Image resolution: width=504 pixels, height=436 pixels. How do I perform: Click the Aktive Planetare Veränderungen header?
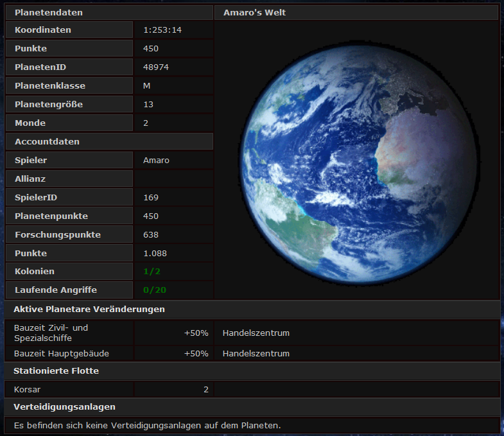pyautogui.click(x=89, y=310)
